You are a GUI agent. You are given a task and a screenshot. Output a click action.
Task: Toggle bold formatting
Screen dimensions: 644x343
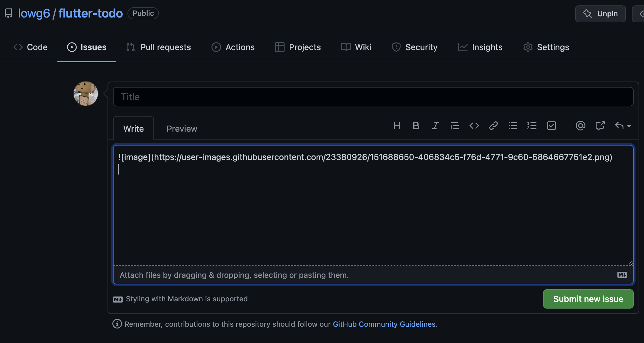416,126
